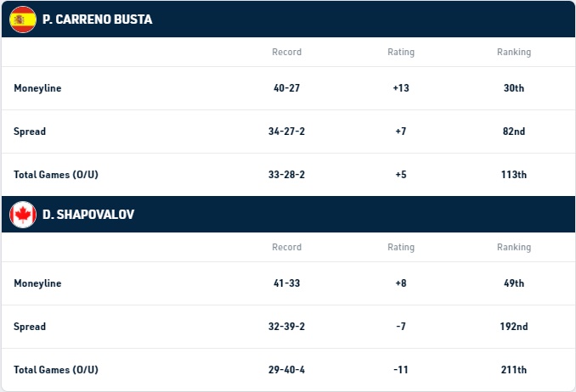
Task: Click Carreno Busta's Total Games (O/U) label
Action: coord(56,175)
